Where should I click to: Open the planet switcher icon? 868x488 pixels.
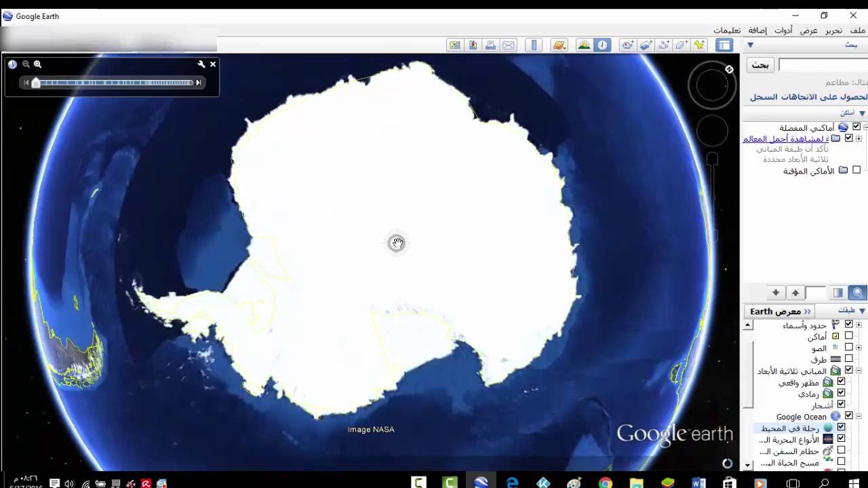tap(559, 45)
